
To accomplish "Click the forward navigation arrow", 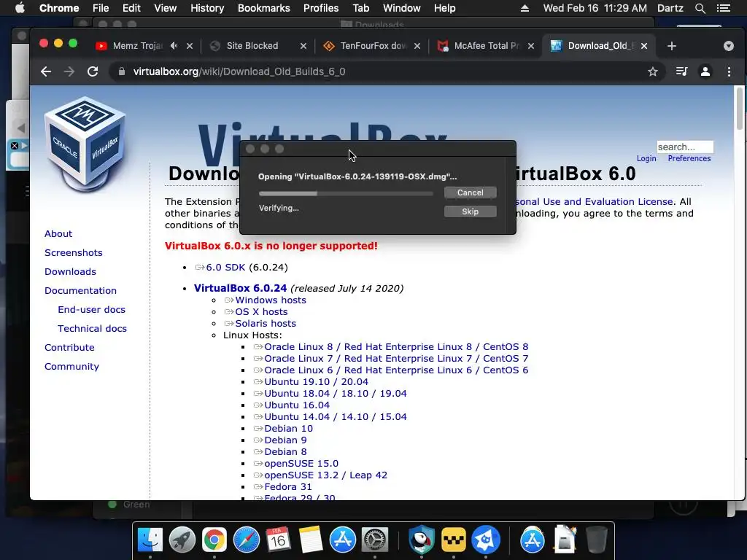I will pos(69,71).
